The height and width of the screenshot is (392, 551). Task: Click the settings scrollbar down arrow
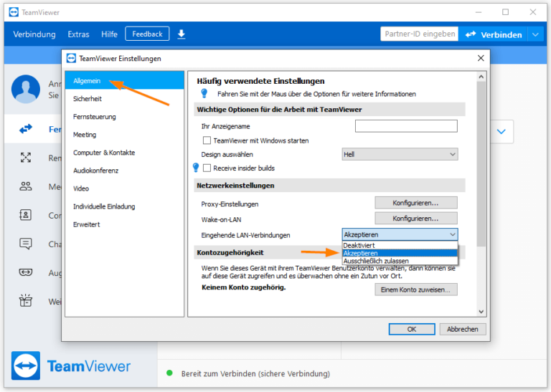pyautogui.click(x=481, y=311)
